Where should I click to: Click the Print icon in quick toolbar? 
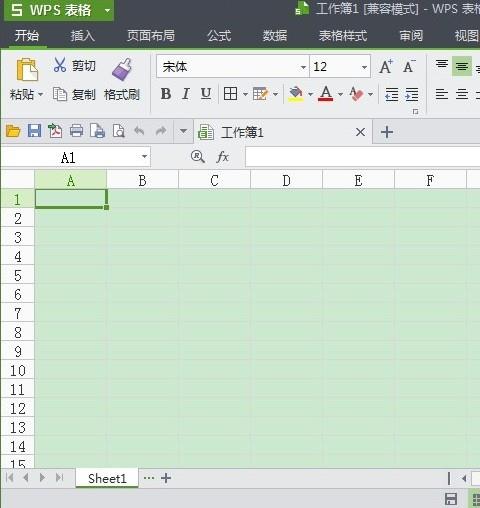(x=76, y=131)
